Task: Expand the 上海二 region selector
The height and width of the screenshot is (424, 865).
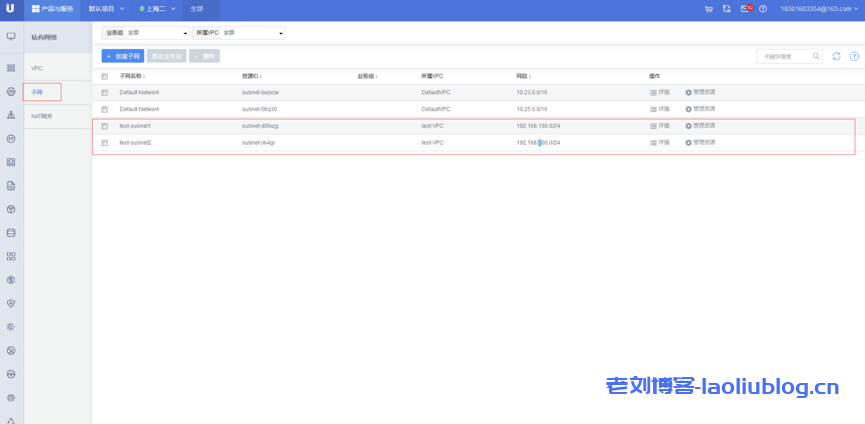Action: (158, 8)
